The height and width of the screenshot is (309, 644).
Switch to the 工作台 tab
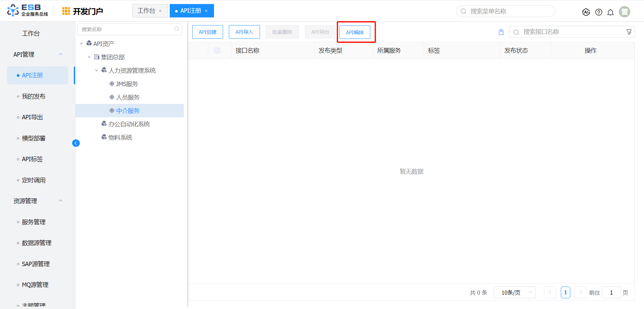point(146,11)
